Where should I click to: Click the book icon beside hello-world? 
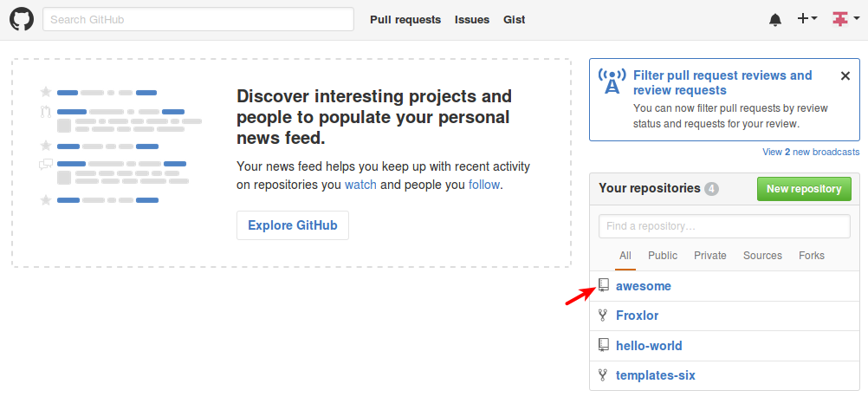[x=604, y=346]
